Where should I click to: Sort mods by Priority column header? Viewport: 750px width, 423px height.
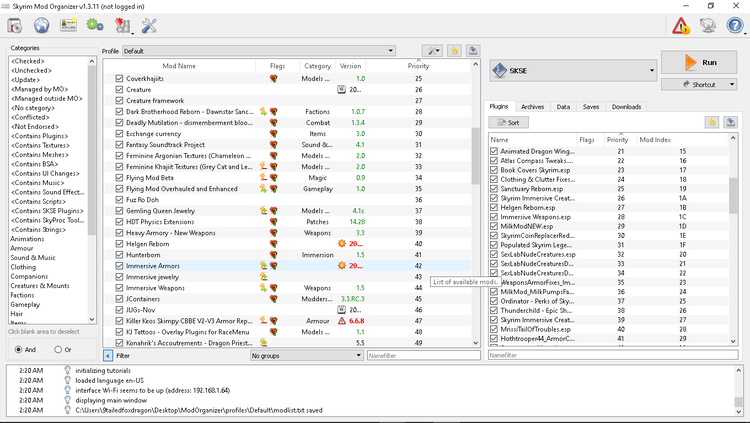[418, 66]
